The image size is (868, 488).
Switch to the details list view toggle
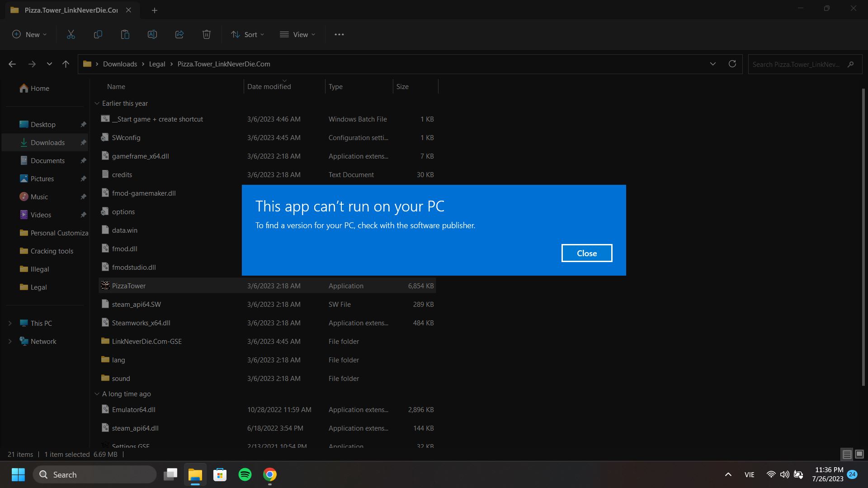point(847,454)
